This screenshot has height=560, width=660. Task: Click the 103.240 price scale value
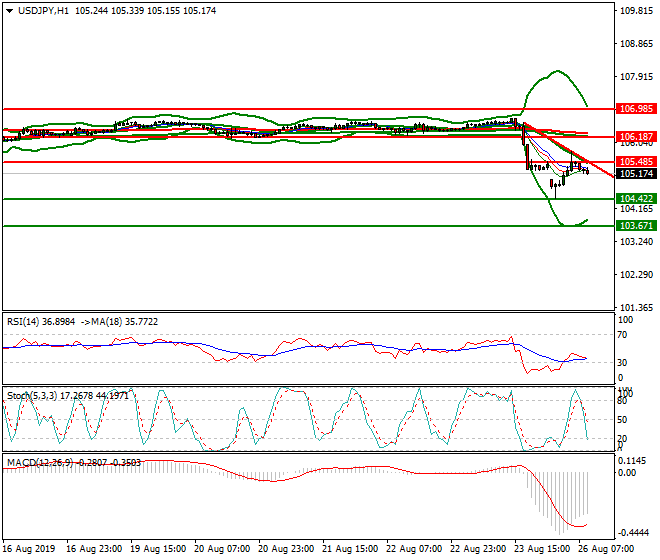coord(636,242)
